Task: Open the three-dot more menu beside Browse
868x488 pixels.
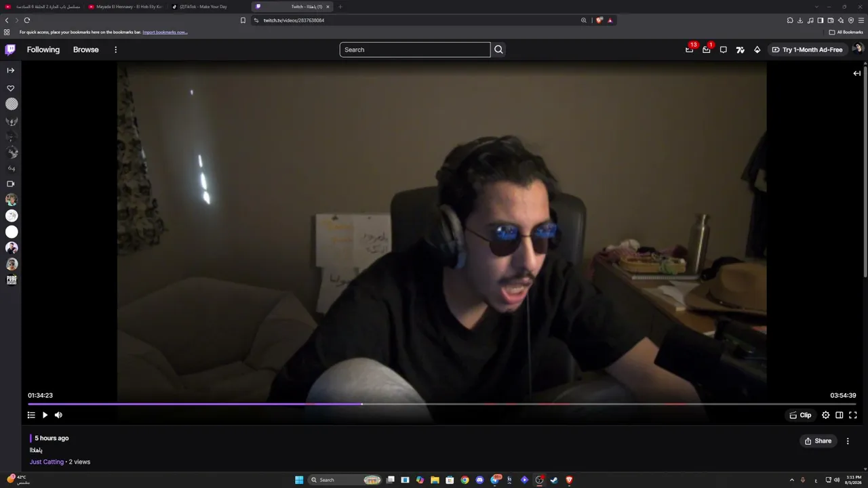Action: pyautogui.click(x=116, y=49)
